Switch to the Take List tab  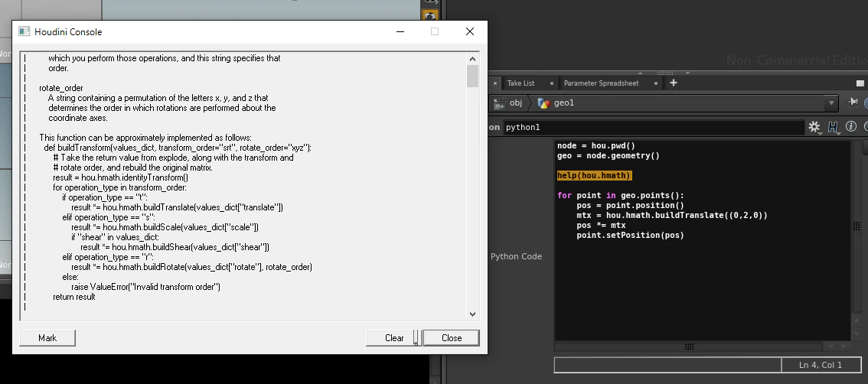(x=520, y=83)
